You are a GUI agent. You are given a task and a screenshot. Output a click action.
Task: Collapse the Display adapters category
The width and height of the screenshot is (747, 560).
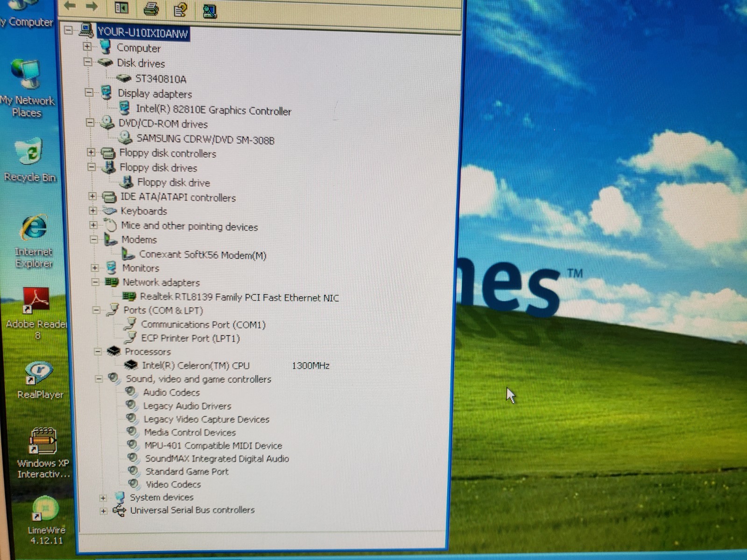89,92
